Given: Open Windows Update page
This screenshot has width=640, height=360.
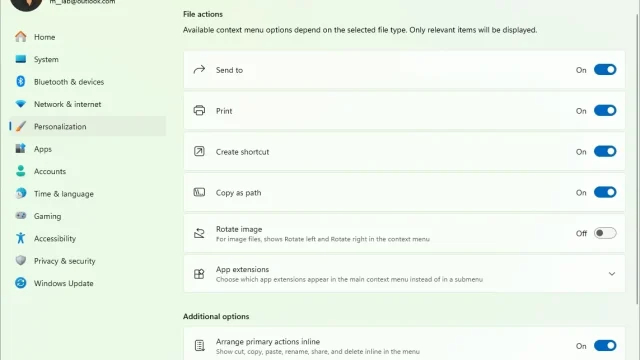Looking at the screenshot, I should click(88, 283).
